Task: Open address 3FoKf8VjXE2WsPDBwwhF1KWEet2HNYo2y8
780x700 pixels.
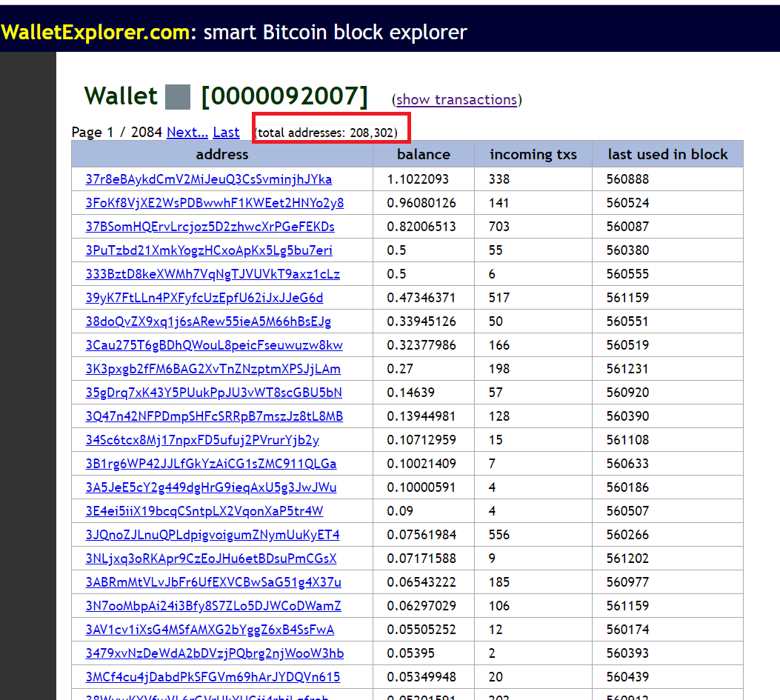Action: pyautogui.click(x=215, y=203)
